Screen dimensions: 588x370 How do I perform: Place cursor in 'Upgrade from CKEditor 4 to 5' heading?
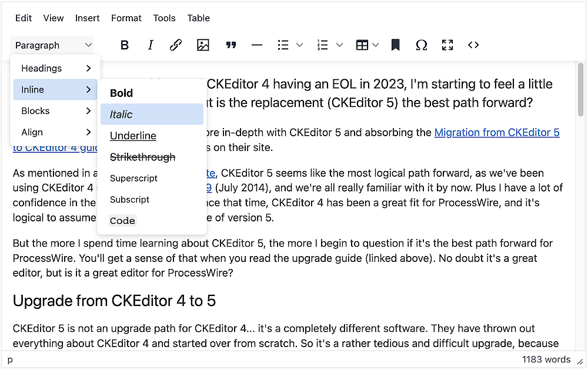[x=114, y=301]
